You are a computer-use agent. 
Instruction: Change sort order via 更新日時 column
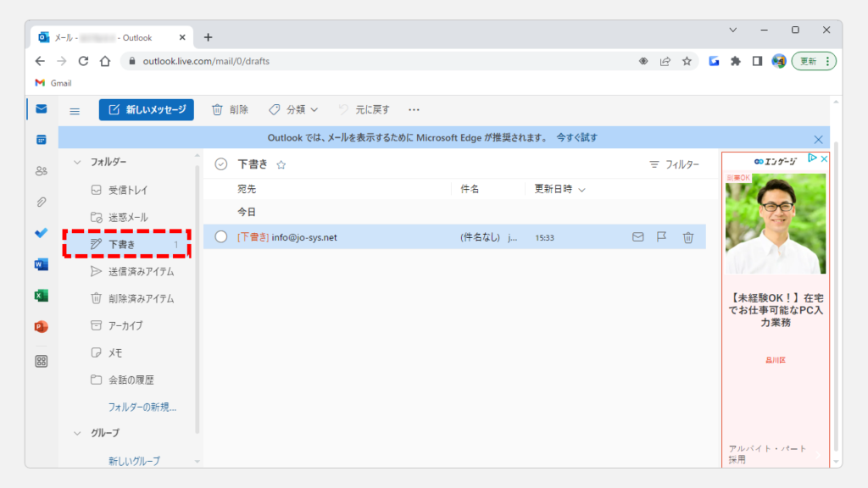coord(559,189)
